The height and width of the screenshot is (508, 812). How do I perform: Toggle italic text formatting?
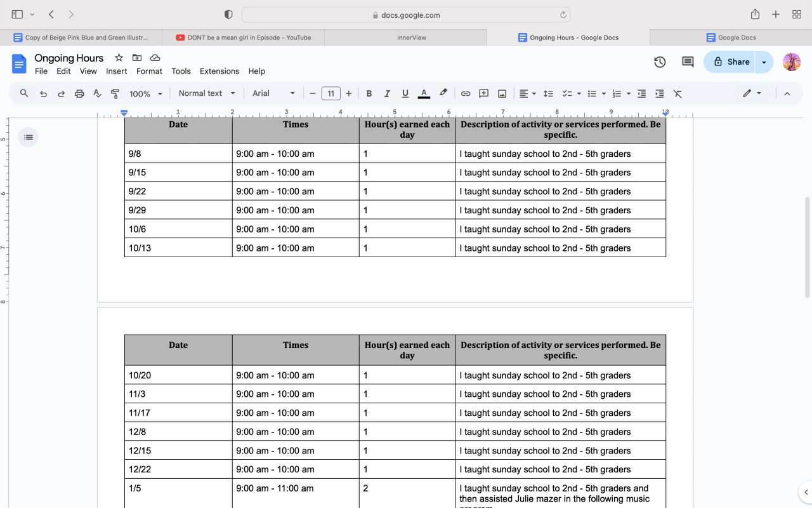click(x=387, y=93)
